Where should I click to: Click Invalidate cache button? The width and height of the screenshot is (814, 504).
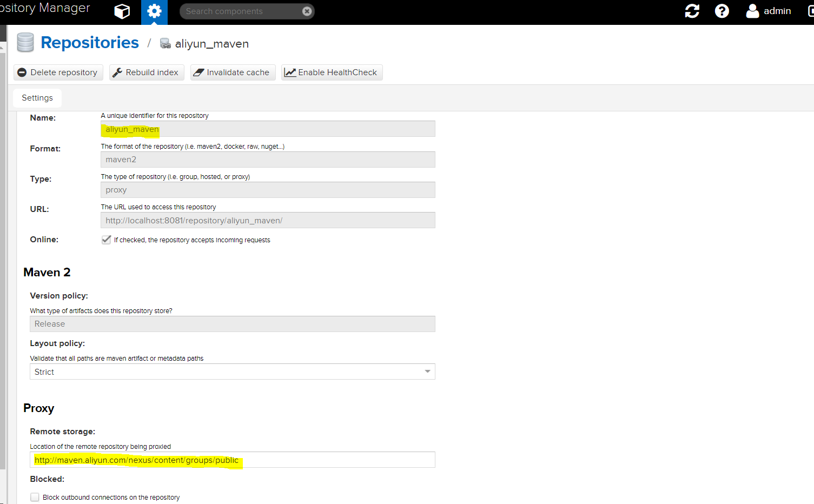tap(233, 72)
